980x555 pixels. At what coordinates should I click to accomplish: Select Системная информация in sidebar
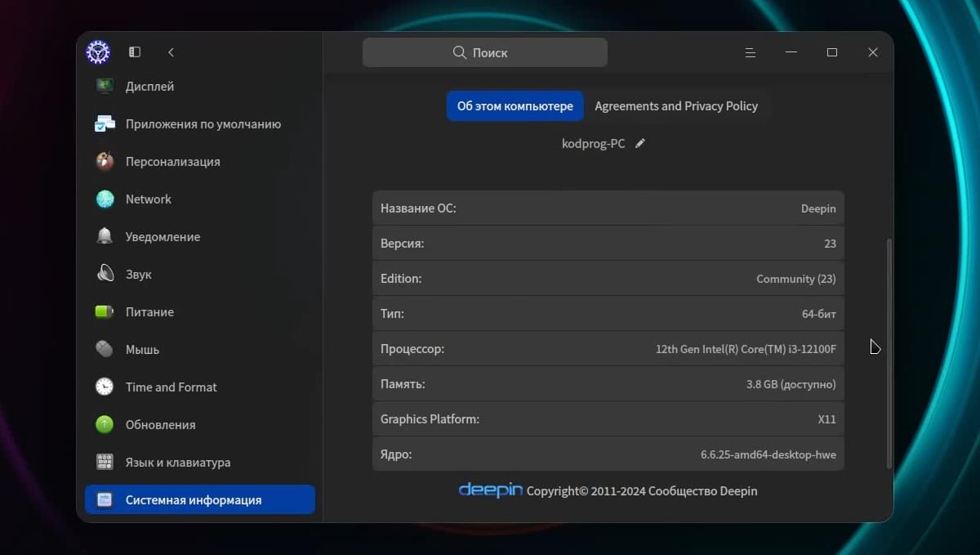click(x=200, y=499)
